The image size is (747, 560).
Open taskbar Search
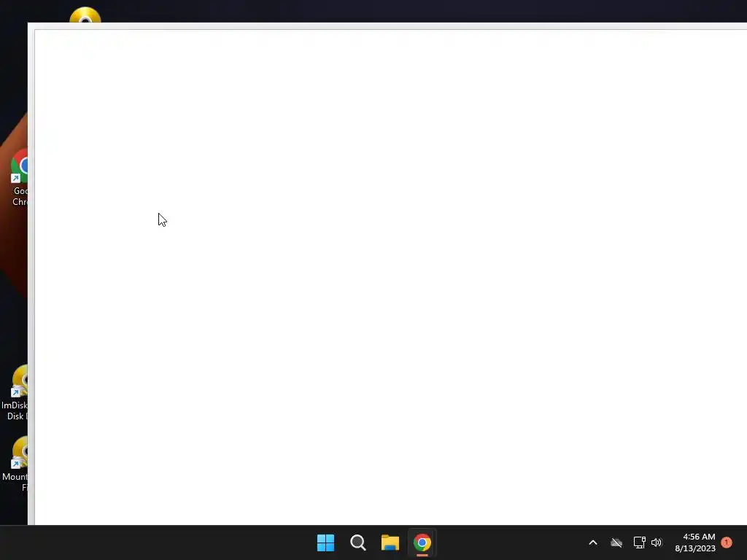(x=357, y=542)
